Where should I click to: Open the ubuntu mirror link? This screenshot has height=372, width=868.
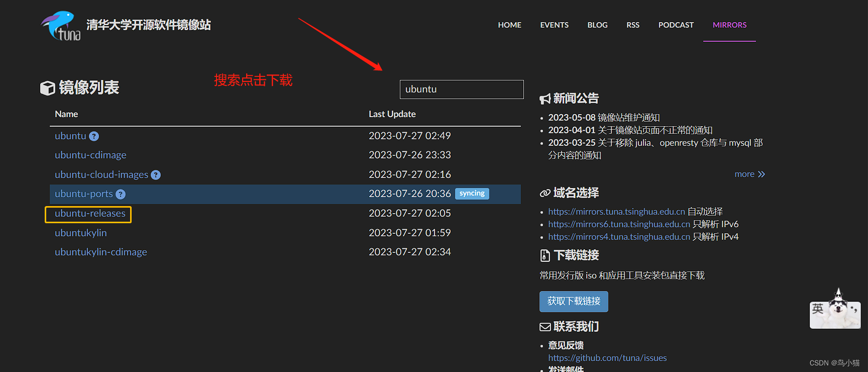[x=70, y=136]
